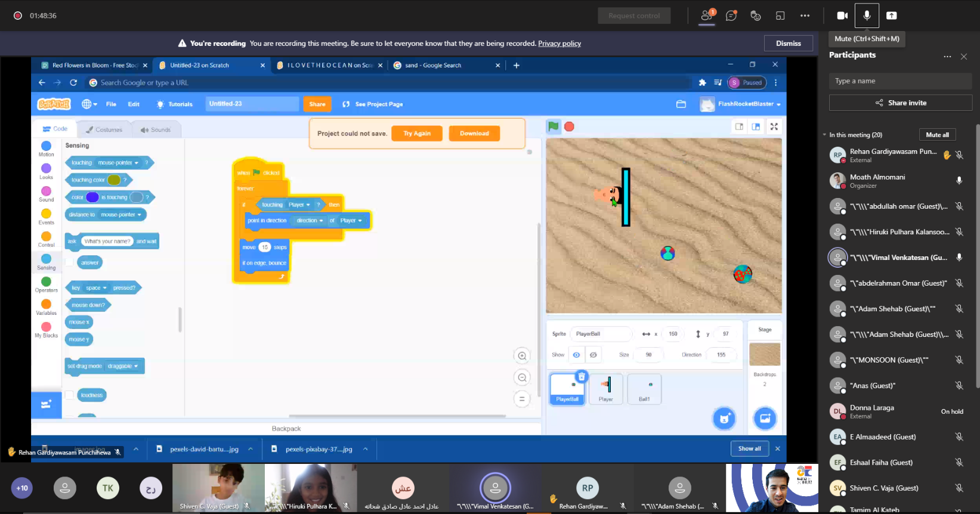The image size is (980, 514).
Task: Open Teams reactions icon
Action: coord(756,16)
